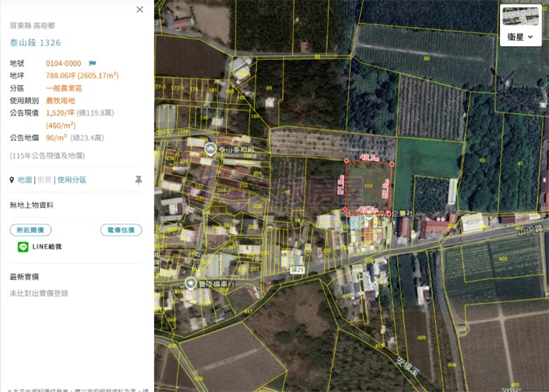549x392 pixels.
Task: Switch to 地圖 view
Action: 25,180
